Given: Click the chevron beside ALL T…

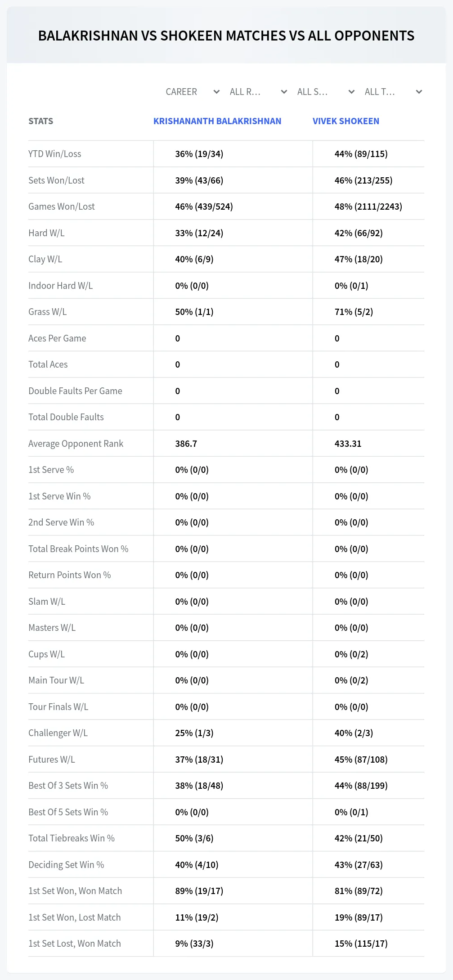Looking at the screenshot, I should click(419, 92).
